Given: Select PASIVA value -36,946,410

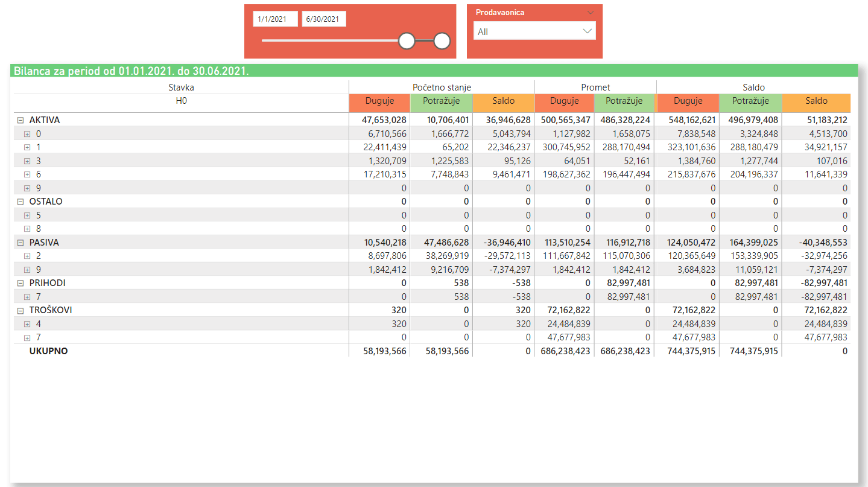Looking at the screenshot, I should (x=507, y=243).
